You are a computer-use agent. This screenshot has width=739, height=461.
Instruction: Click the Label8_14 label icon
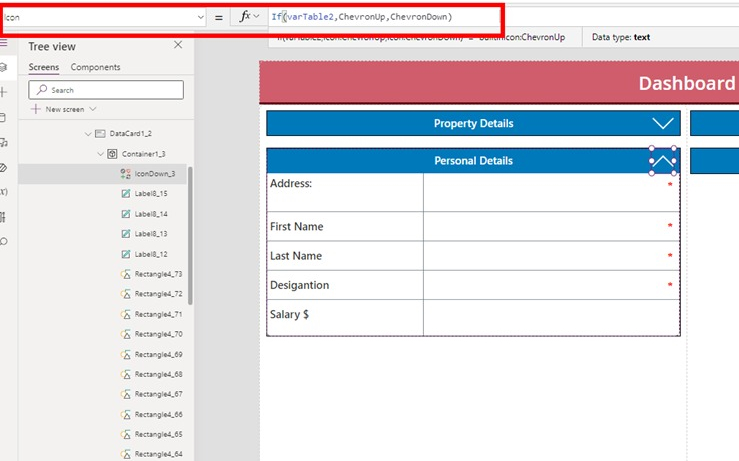pos(126,214)
